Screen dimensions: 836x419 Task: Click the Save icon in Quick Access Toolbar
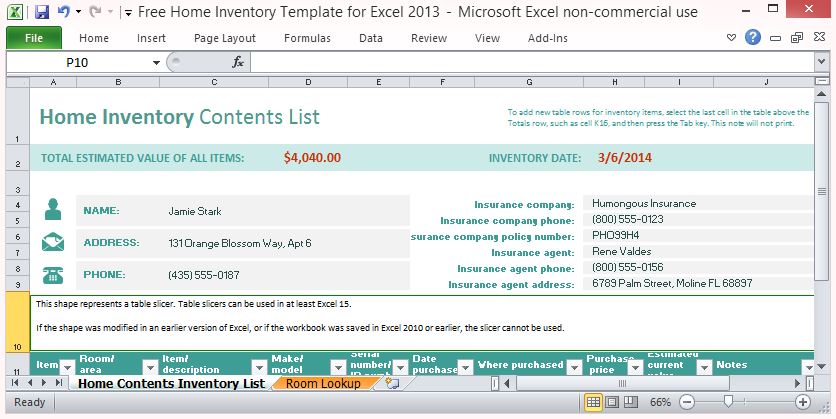[x=41, y=13]
